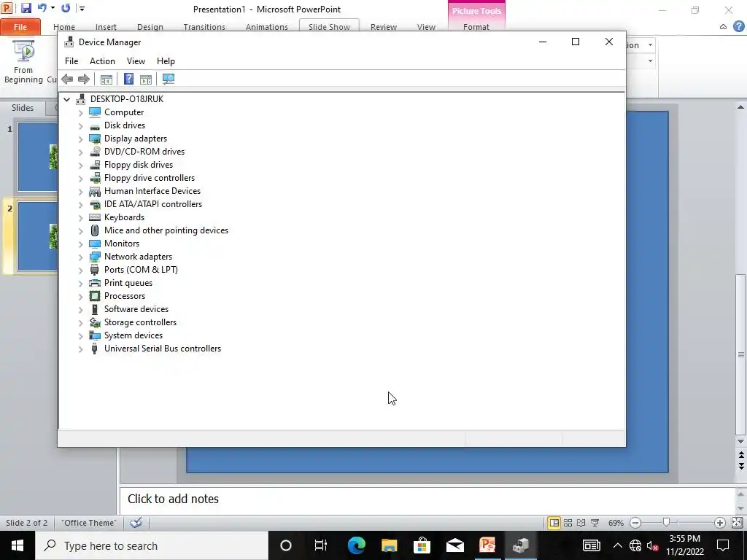
Task: Expand the Software devices category
Action: pos(80,310)
